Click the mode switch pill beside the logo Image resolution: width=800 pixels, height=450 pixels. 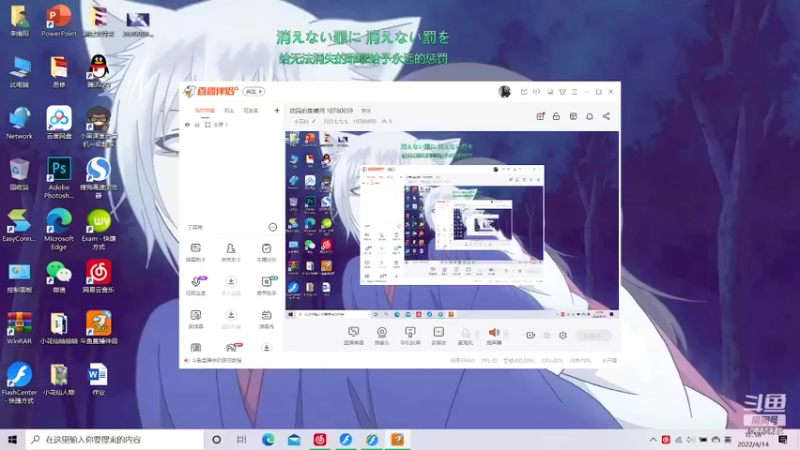[254, 91]
